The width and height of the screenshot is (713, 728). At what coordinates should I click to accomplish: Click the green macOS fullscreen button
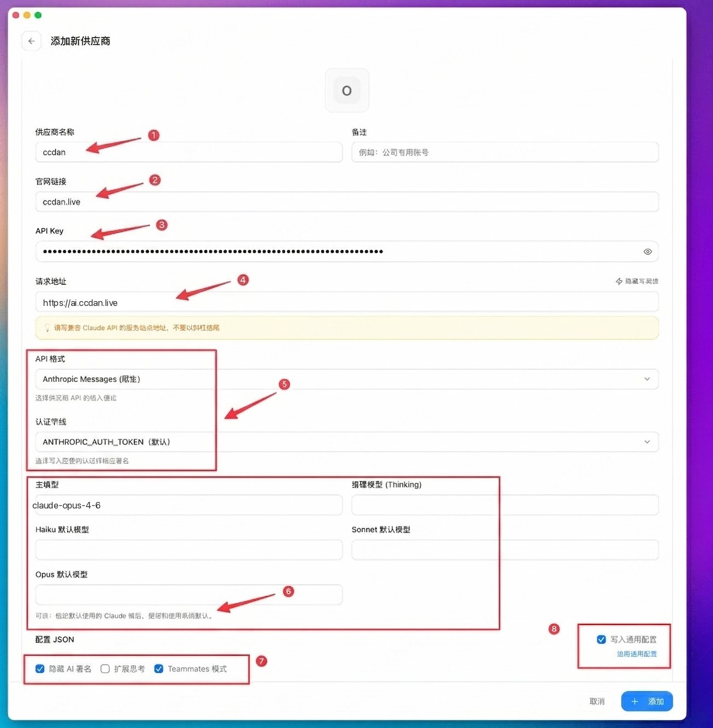pos(38,15)
